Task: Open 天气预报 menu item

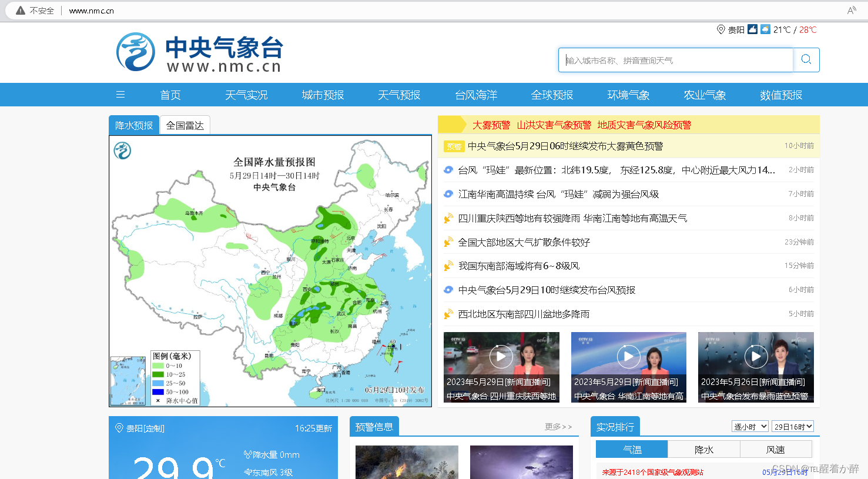Action: pyautogui.click(x=399, y=95)
